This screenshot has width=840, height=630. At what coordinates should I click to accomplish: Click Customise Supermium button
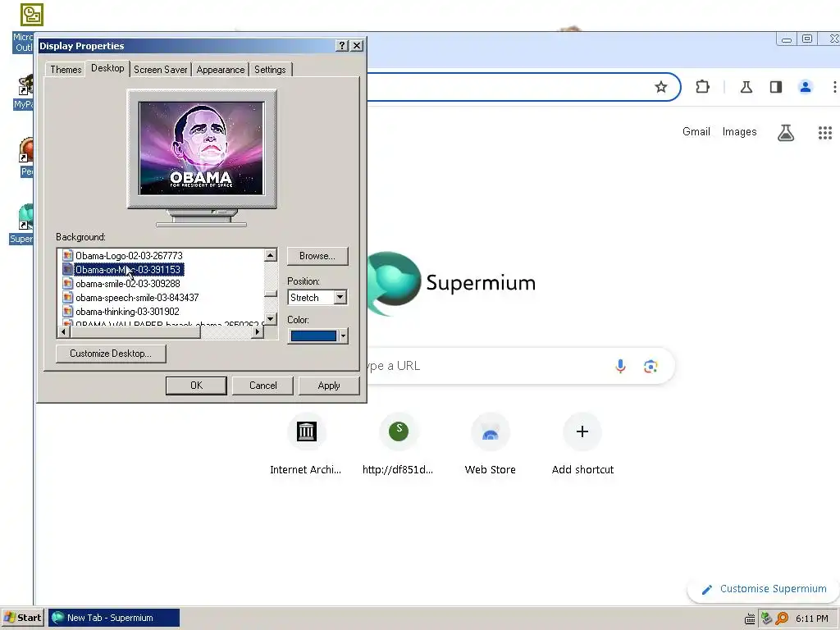[764, 589]
